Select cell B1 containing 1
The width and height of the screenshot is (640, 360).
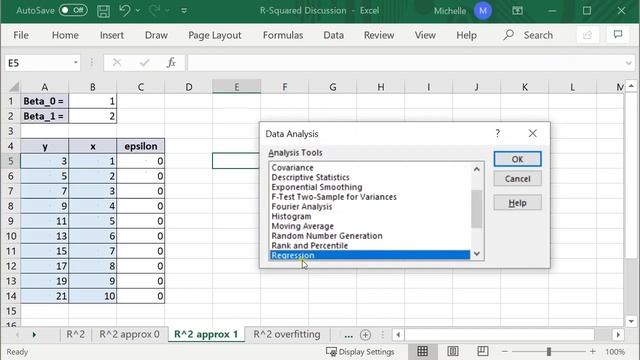pyautogui.click(x=93, y=101)
